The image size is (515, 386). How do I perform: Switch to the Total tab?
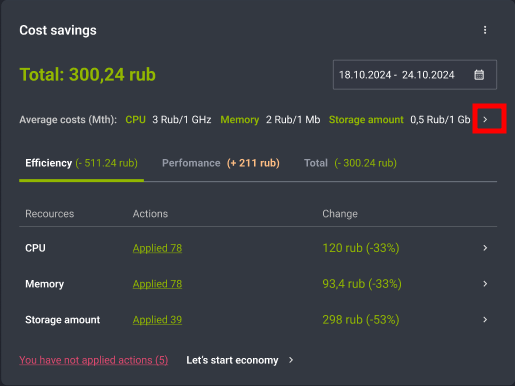(350, 163)
